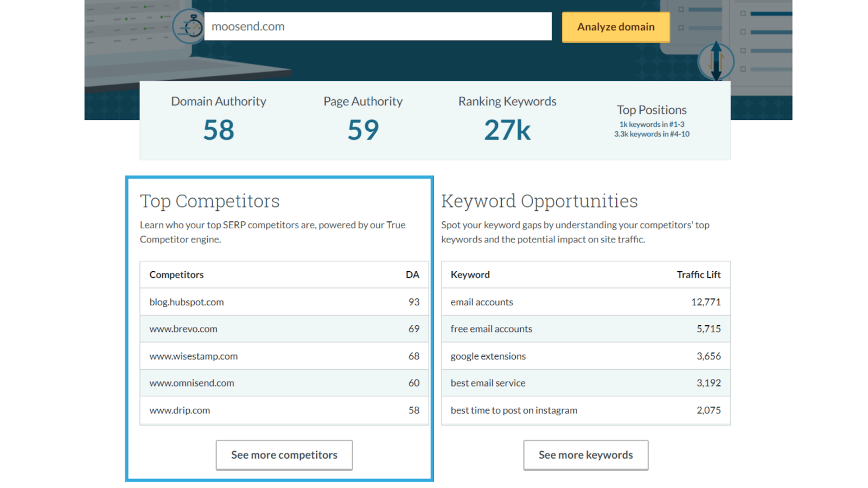Image resolution: width=868 pixels, height=488 pixels.
Task: Click the Keyword column header
Action: pos(470,275)
